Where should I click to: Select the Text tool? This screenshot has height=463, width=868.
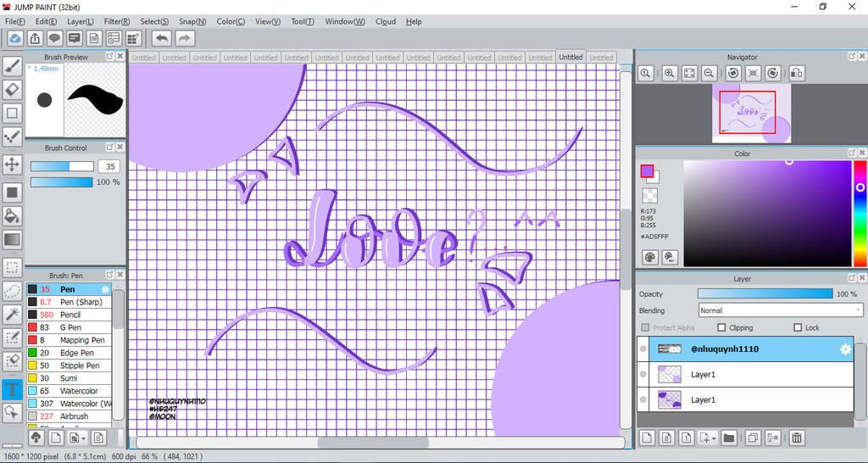pos(12,388)
